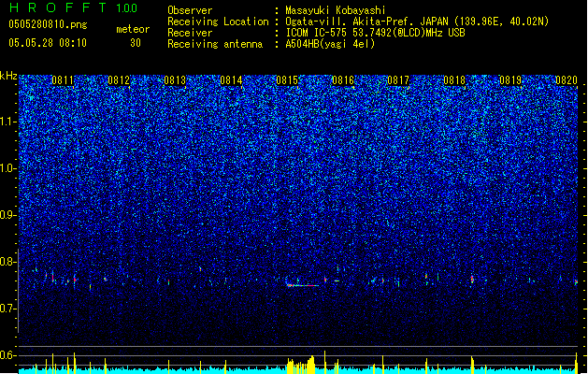This screenshot has width=588, height=374.
Task: Click the 0818 time marker
Action: point(454,80)
